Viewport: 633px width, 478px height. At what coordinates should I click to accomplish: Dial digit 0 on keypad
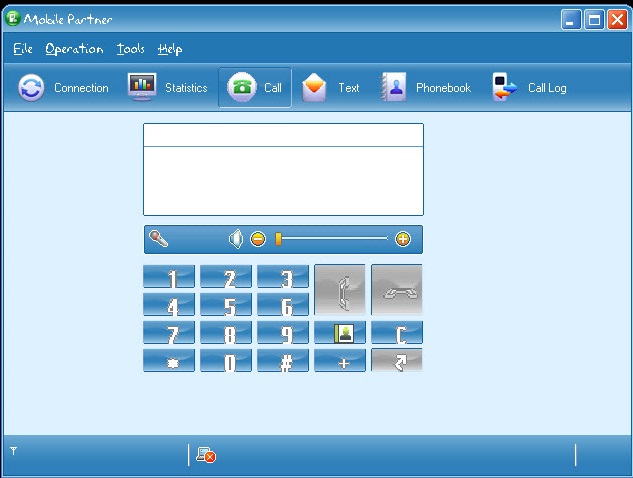[x=226, y=361]
